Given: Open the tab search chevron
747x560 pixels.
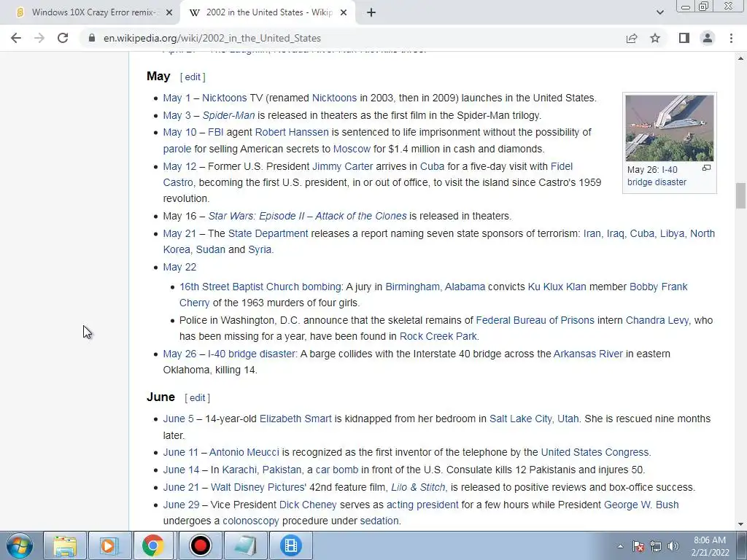Looking at the screenshot, I should pyautogui.click(x=659, y=13).
